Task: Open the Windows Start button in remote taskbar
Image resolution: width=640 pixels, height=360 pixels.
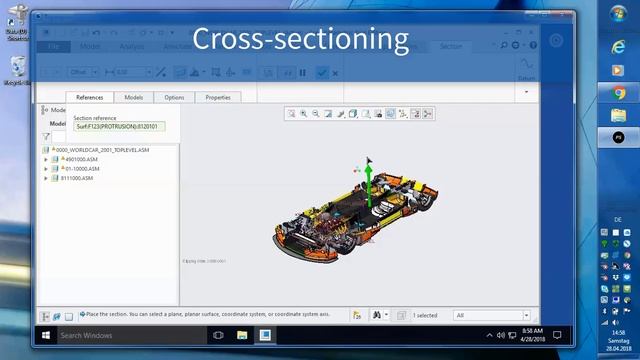Action: click(x=46, y=335)
